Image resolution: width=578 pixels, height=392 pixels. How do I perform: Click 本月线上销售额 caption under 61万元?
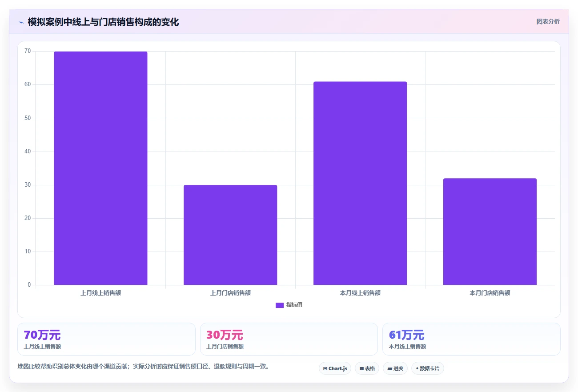pyautogui.click(x=407, y=347)
